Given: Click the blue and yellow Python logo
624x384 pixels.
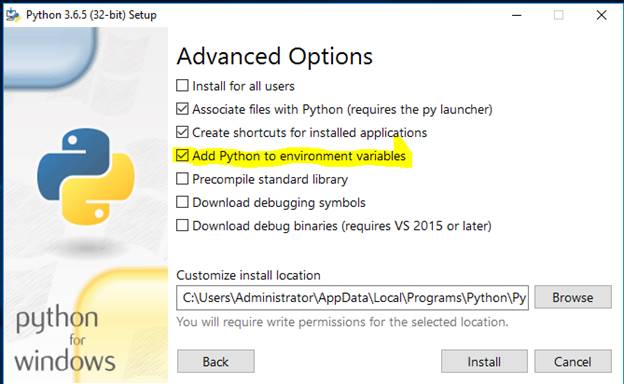Looking at the screenshot, I should (86, 176).
